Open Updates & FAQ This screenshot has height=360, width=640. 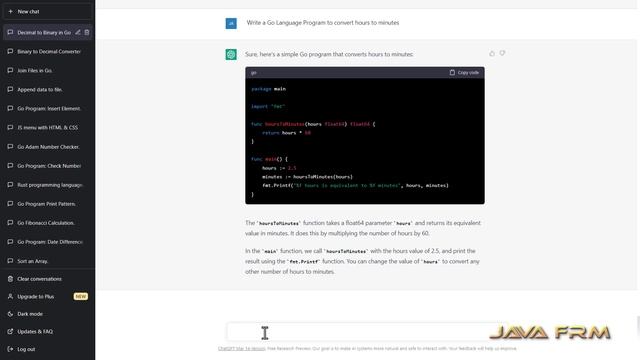[47, 331]
